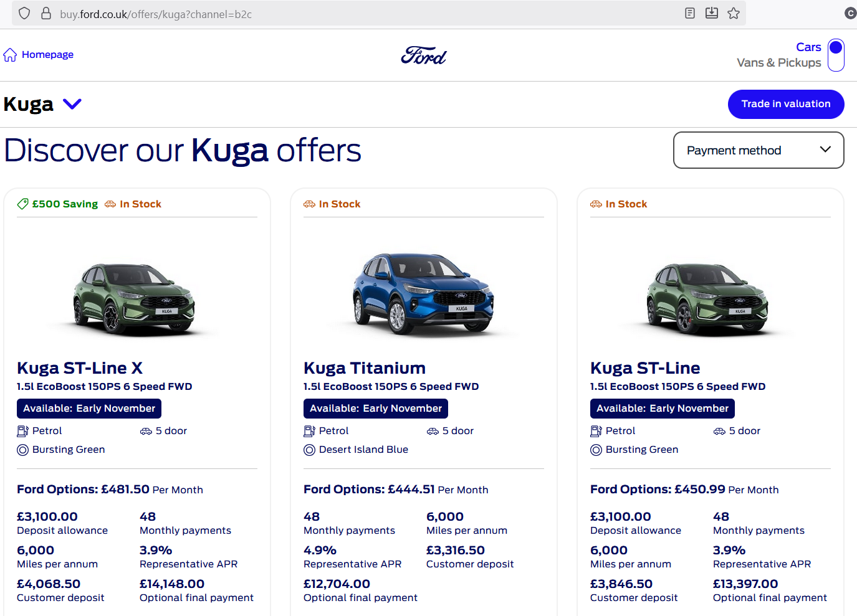Click the Homepage house icon

click(10, 55)
